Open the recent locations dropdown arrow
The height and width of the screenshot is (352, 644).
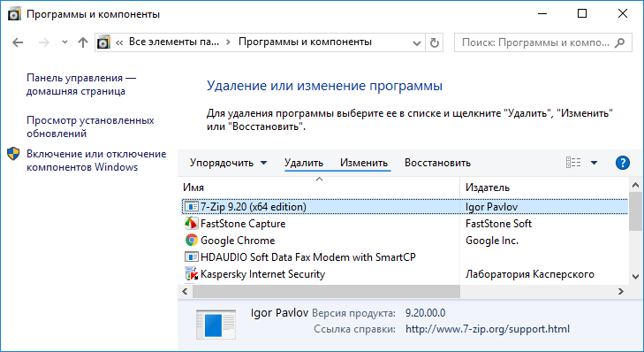coord(64,42)
